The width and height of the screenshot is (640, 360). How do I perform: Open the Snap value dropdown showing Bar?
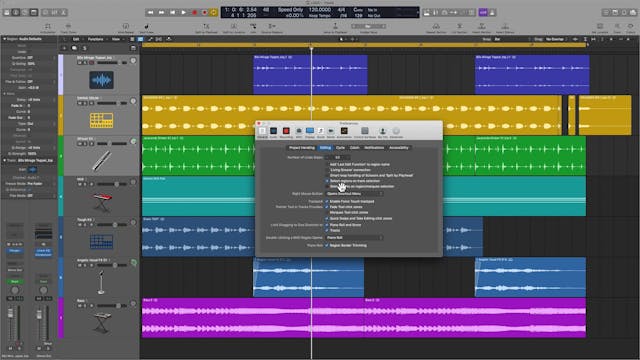(512, 39)
